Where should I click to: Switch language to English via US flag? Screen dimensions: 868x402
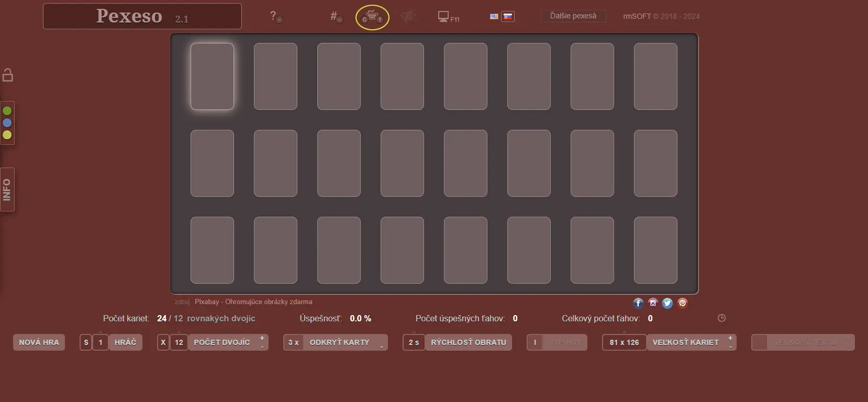coord(494,17)
